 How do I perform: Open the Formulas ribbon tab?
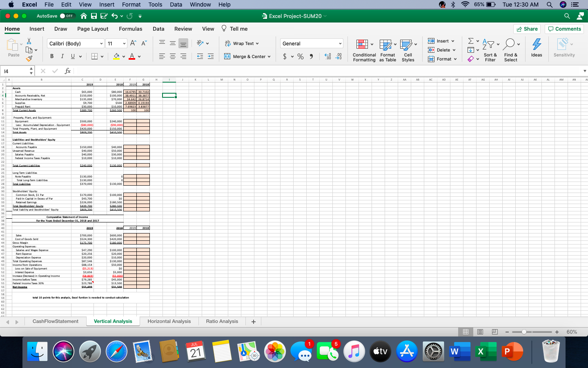coord(131,29)
